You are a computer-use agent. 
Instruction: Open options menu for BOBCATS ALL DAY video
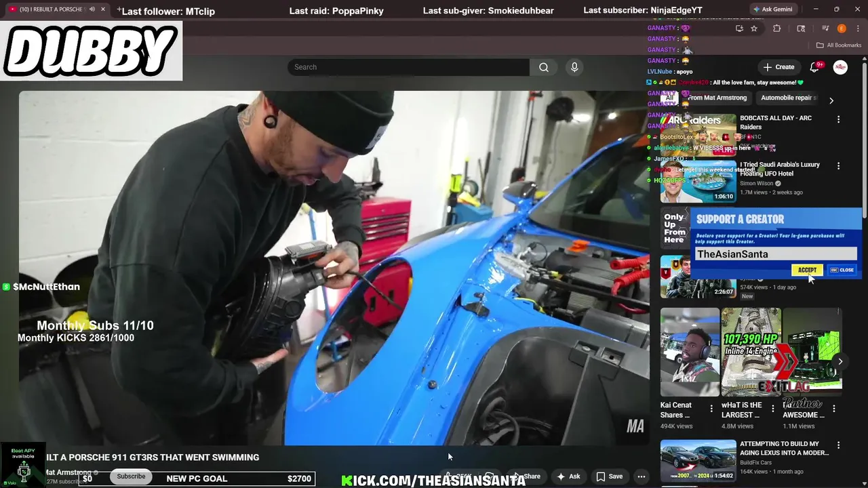(838, 119)
